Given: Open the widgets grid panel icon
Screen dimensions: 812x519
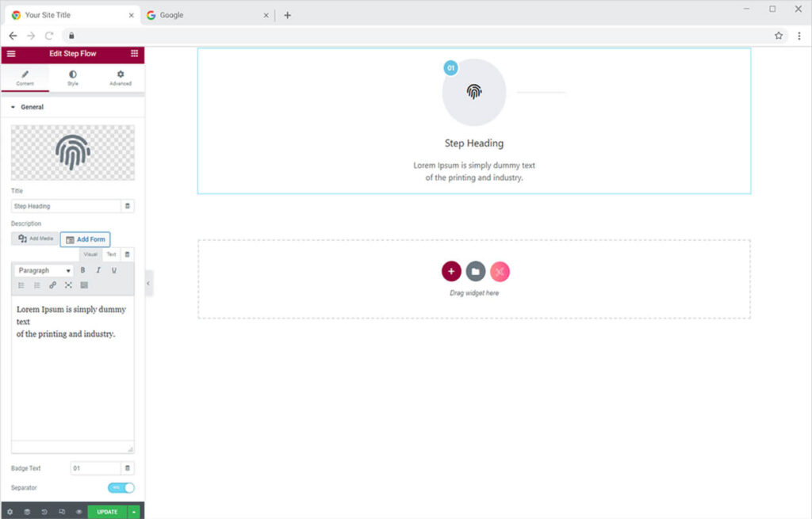Looking at the screenshot, I should pyautogui.click(x=134, y=54).
